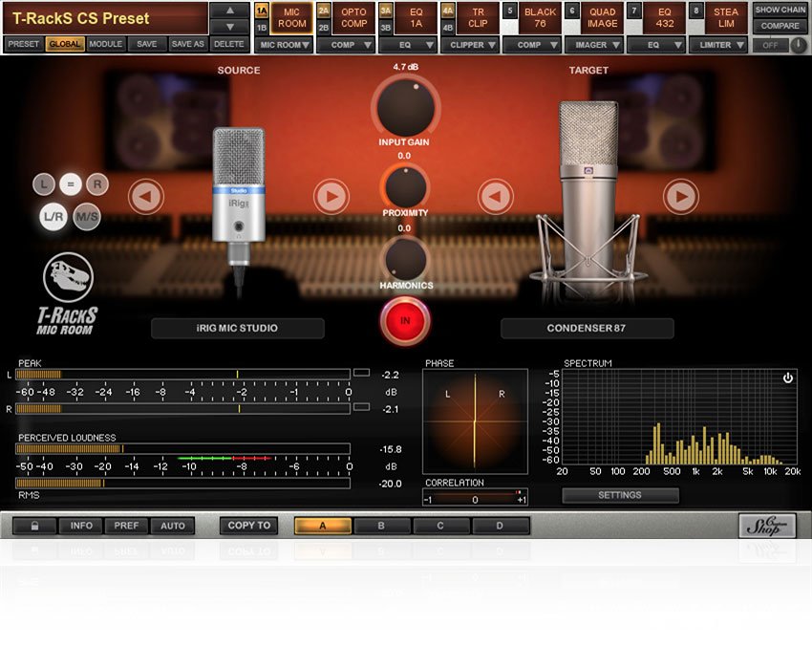This screenshot has width=812, height=668.
Task: Select snapshot A
Action: [323, 526]
